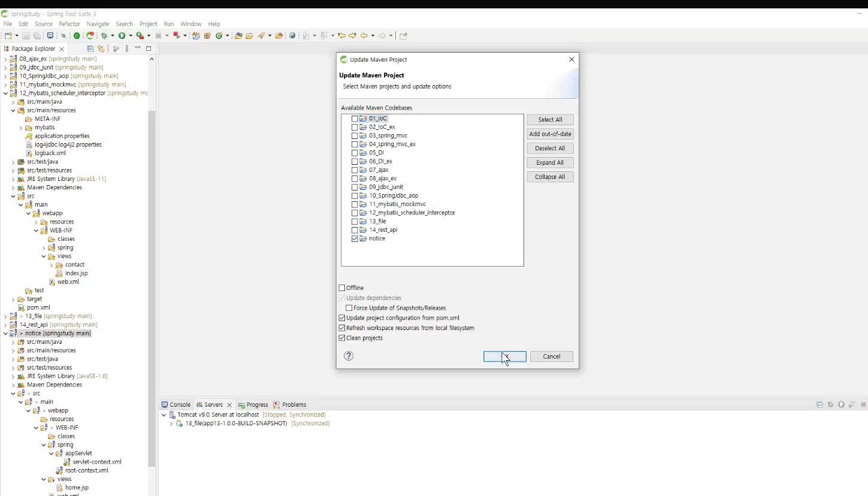Check the 01_IoC project checkbox
The image size is (868, 496).
355,119
